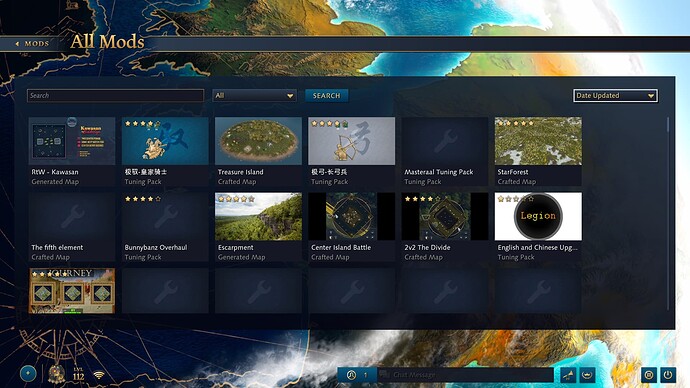Expand the Date Updated sort dropdown
690x388 pixels.
615,95
